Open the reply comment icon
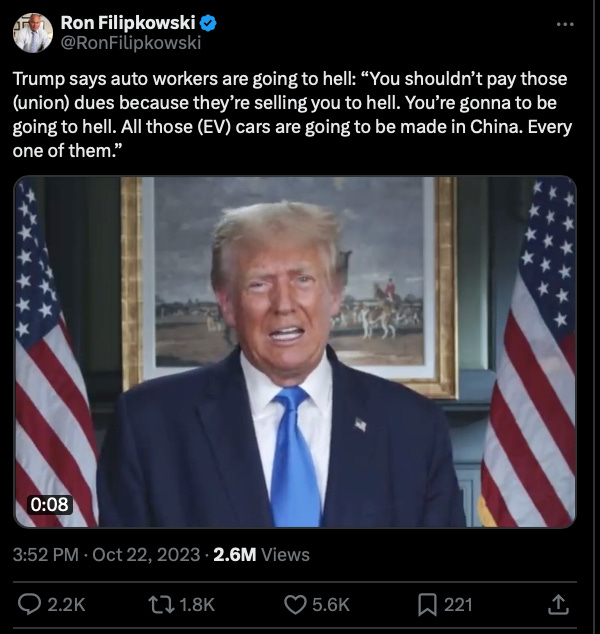 (x=30, y=604)
